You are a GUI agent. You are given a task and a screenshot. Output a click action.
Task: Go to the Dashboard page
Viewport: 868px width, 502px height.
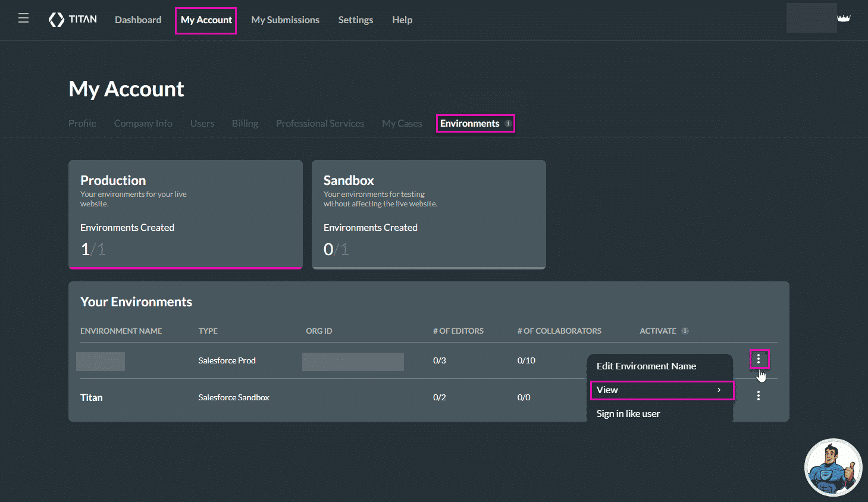[138, 20]
